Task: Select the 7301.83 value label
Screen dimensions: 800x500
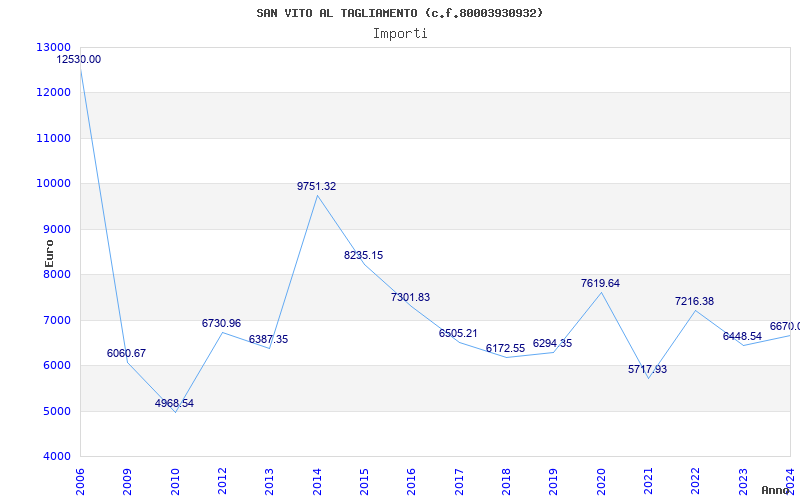Action: pos(411,297)
